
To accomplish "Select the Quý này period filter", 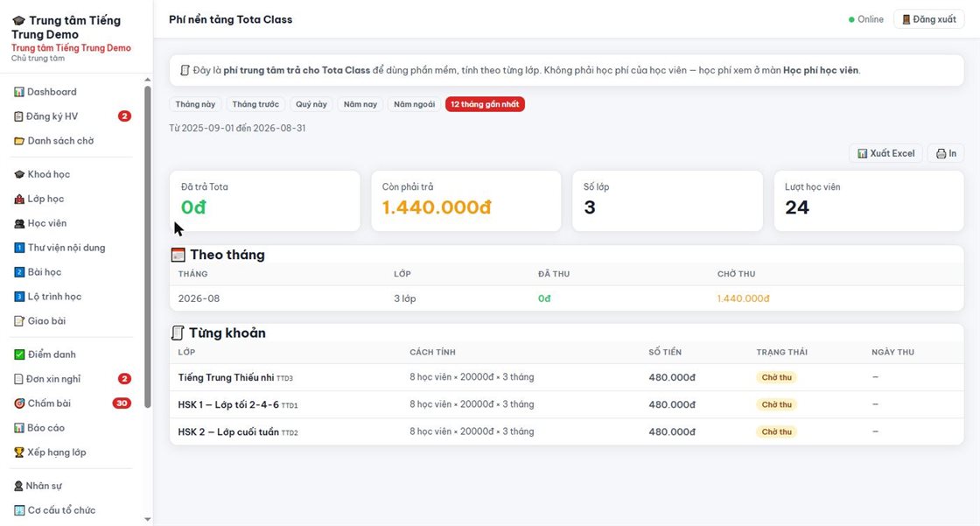I will (311, 104).
